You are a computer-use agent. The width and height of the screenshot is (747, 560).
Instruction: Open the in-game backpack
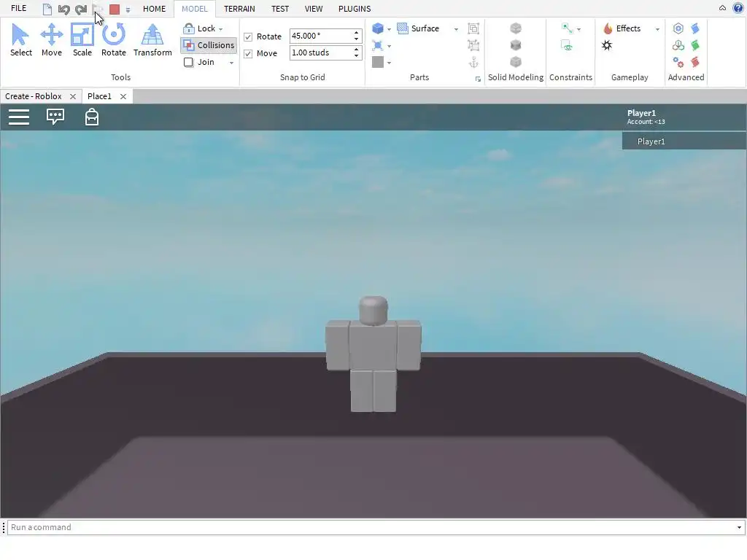(x=91, y=117)
